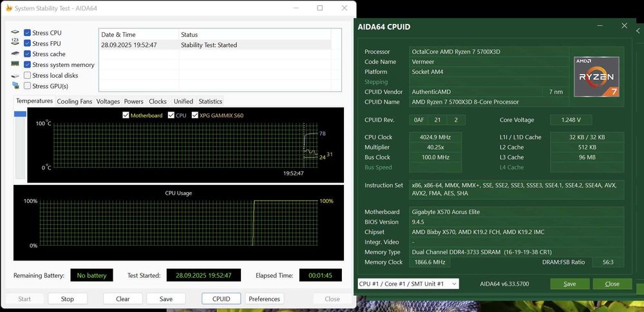
Task: Click the 100.0 MHz Bus Clock value
Action: (x=435, y=157)
